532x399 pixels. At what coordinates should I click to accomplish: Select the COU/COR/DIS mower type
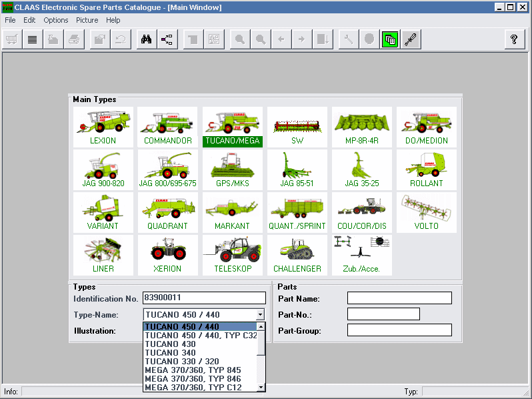362,213
